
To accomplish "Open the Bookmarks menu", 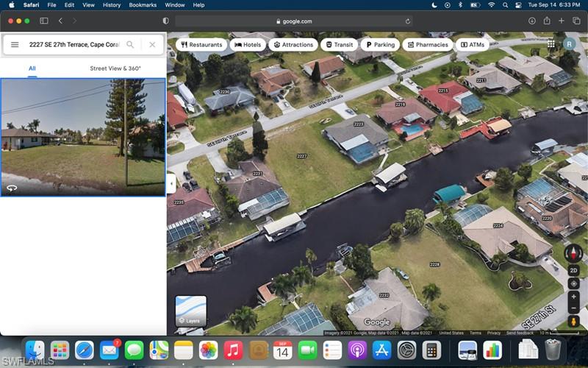I will [143, 4].
